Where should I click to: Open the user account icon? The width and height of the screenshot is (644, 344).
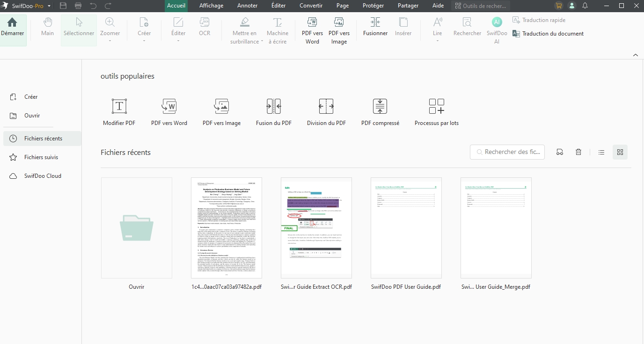click(x=571, y=6)
